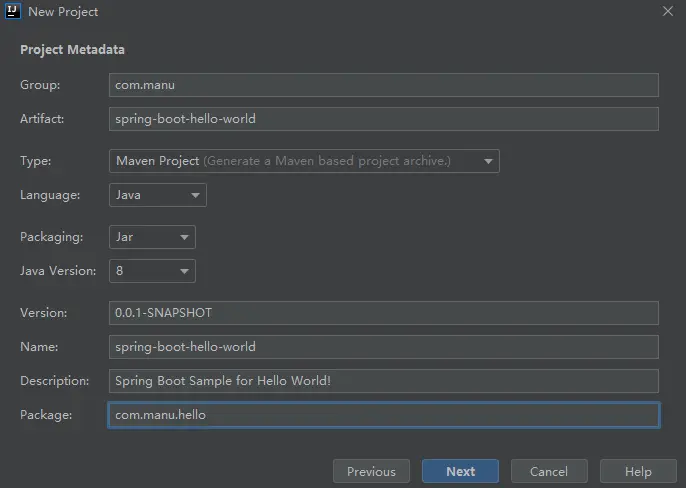The height and width of the screenshot is (488, 686).
Task: Expand the Java Version dropdown
Action: 152,271
